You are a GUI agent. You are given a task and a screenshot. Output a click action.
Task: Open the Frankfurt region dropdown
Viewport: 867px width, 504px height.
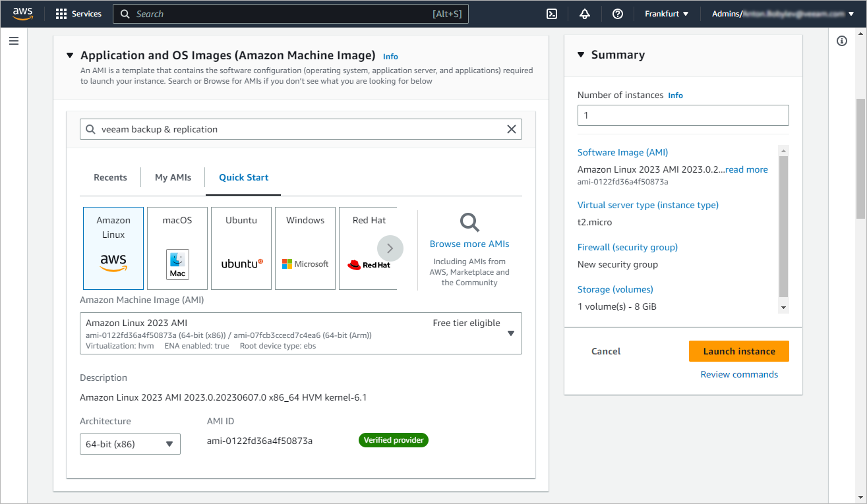coord(667,14)
